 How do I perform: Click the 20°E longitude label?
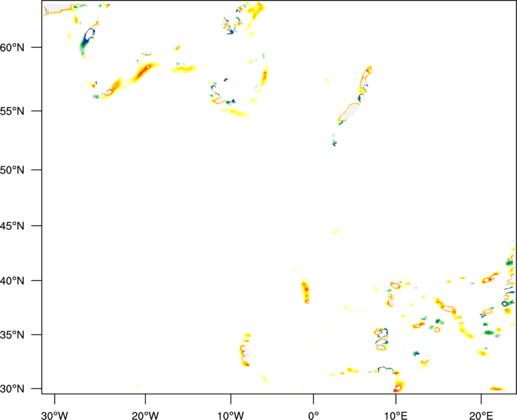tap(481, 415)
